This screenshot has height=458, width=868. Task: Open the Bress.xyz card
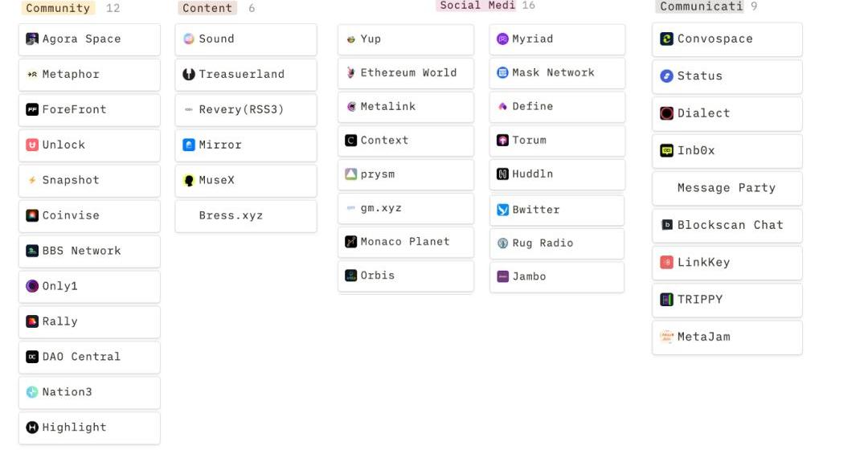click(245, 215)
